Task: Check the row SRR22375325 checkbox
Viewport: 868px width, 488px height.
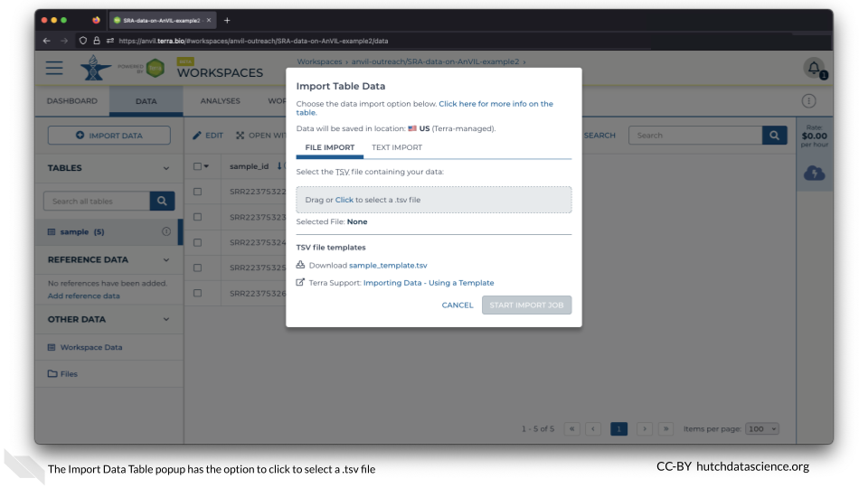Action: point(197,267)
